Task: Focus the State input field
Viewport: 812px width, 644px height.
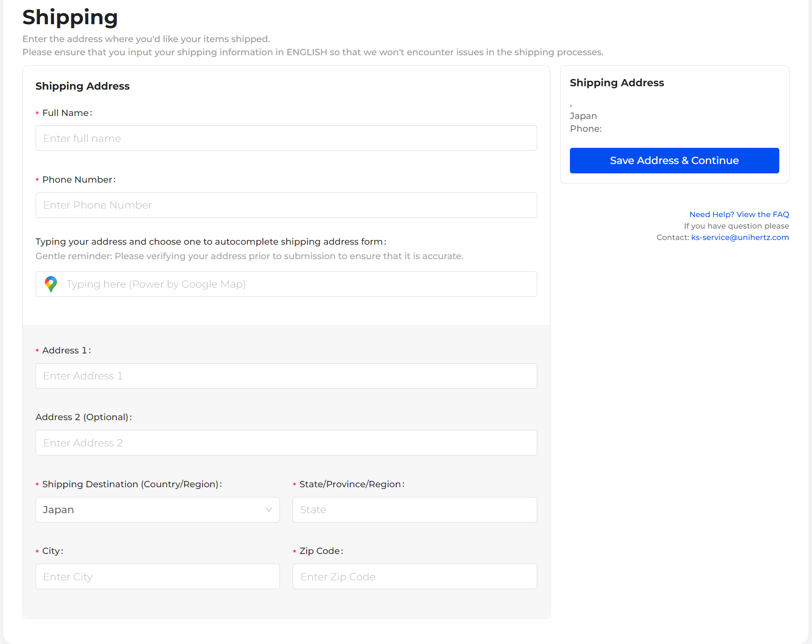Action: click(x=414, y=510)
